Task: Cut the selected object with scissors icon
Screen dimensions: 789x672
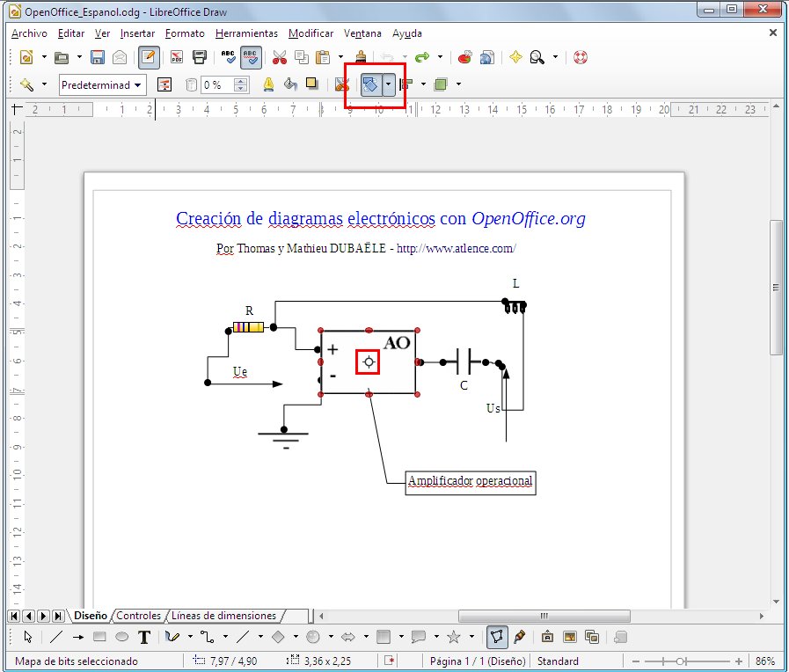Action: pyautogui.click(x=279, y=57)
